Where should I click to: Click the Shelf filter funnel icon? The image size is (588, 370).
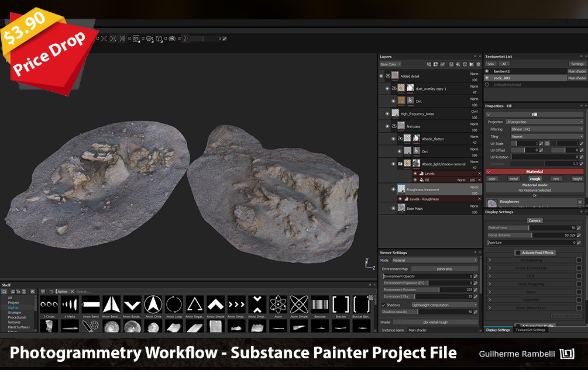tap(43, 291)
